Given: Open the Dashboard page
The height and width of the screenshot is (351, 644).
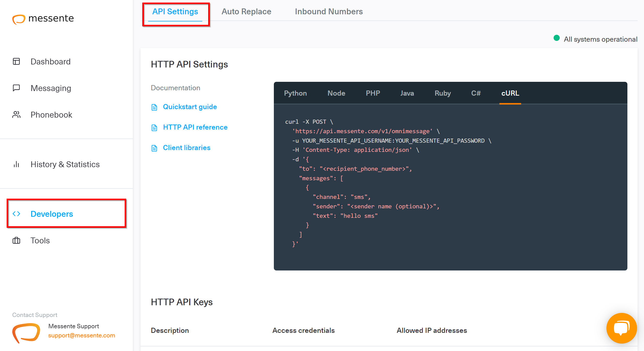Looking at the screenshot, I should pos(51,62).
